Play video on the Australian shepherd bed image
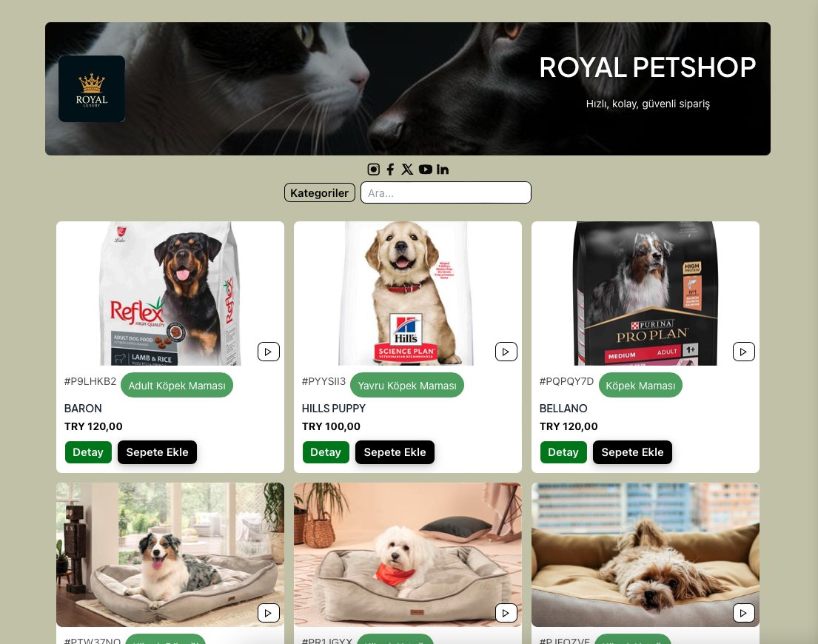 [269, 613]
